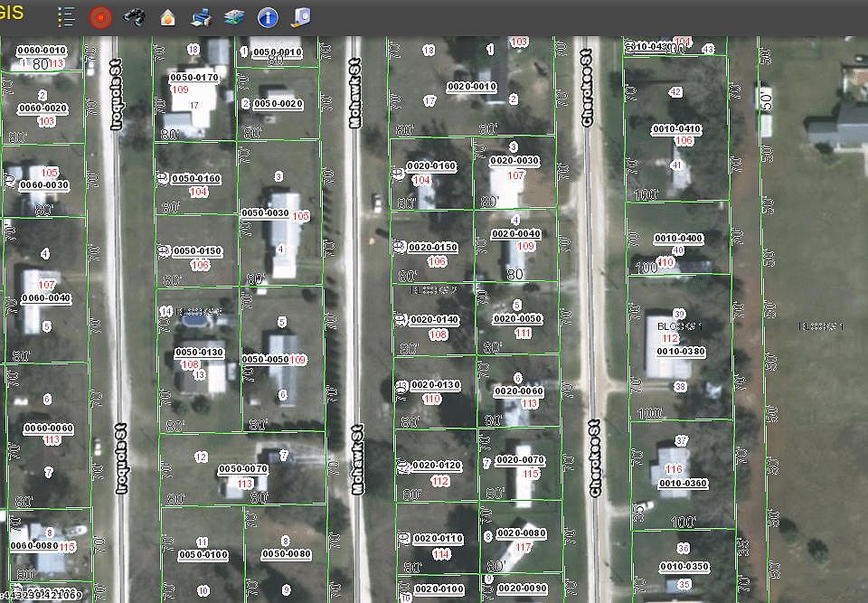The image size is (868, 603).
Task: Click parcel label 0020-0070
Action: [519, 460]
